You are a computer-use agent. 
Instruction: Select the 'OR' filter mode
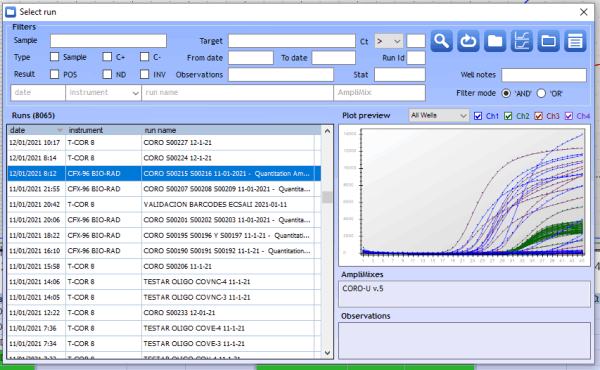click(541, 93)
